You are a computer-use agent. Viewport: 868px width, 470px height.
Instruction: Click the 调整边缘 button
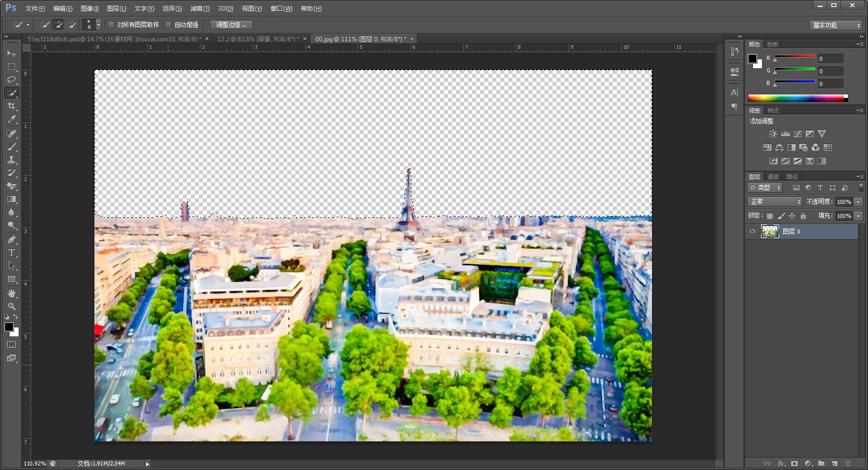[231, 25]
